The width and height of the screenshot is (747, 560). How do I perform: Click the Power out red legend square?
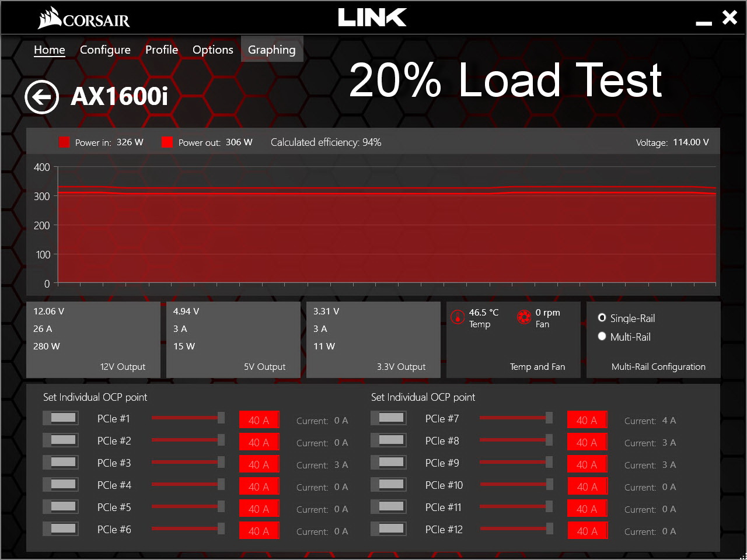(x=167, y=142)
